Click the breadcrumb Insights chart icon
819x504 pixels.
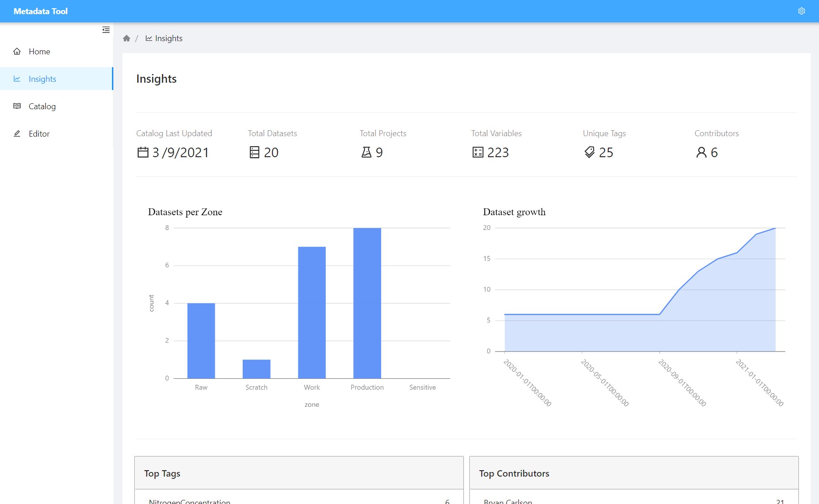pyautogui.click(x=149, y=38)
